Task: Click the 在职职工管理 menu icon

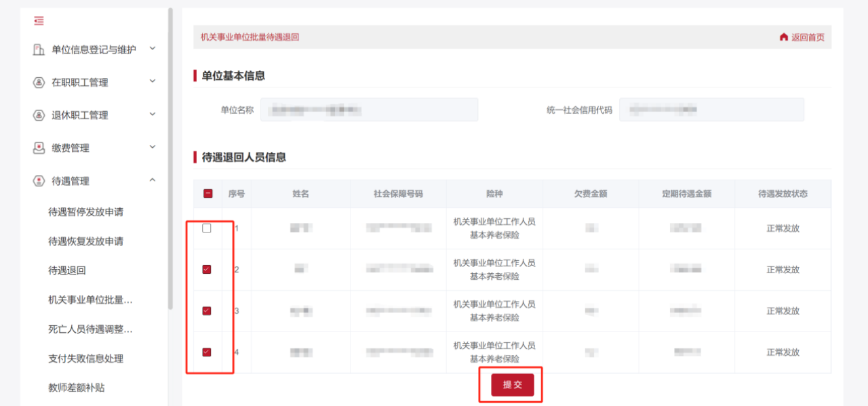Action: pos(39,83)
